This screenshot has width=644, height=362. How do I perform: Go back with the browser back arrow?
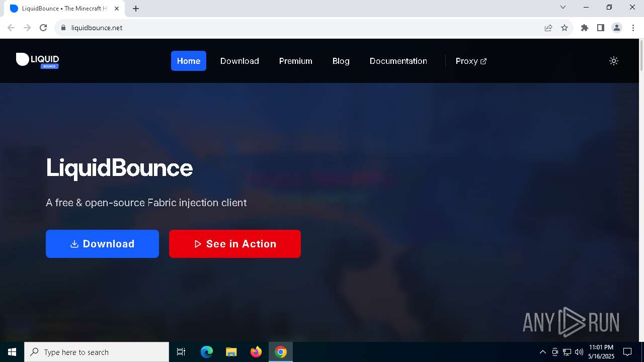11,28
